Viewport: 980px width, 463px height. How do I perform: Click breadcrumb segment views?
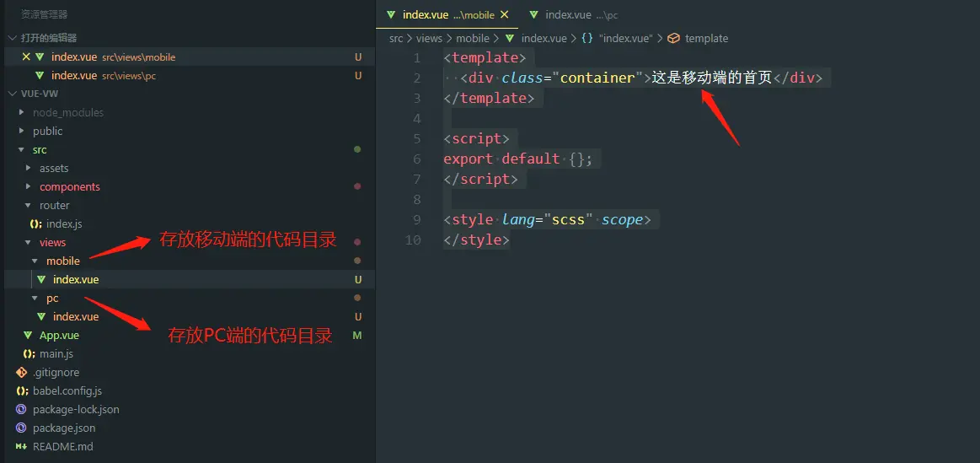429,38
